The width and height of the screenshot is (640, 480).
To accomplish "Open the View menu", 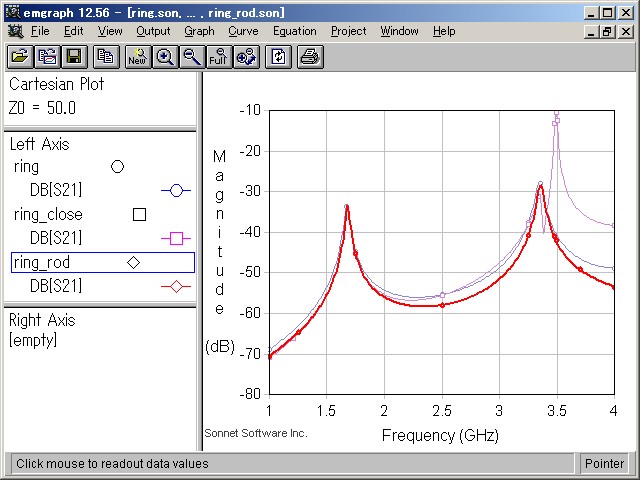I will pos(110,31).
